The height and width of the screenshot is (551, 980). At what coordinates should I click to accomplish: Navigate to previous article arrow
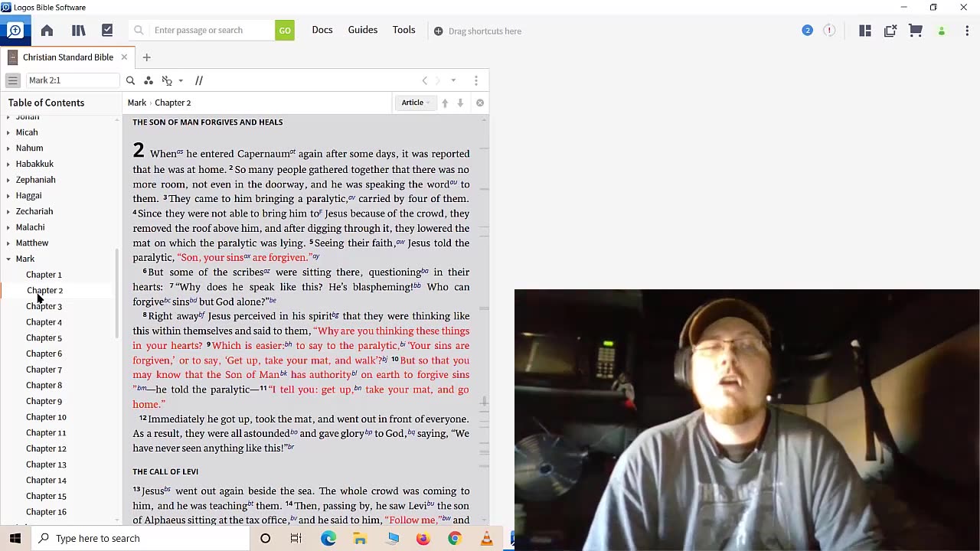pos(445,103)
